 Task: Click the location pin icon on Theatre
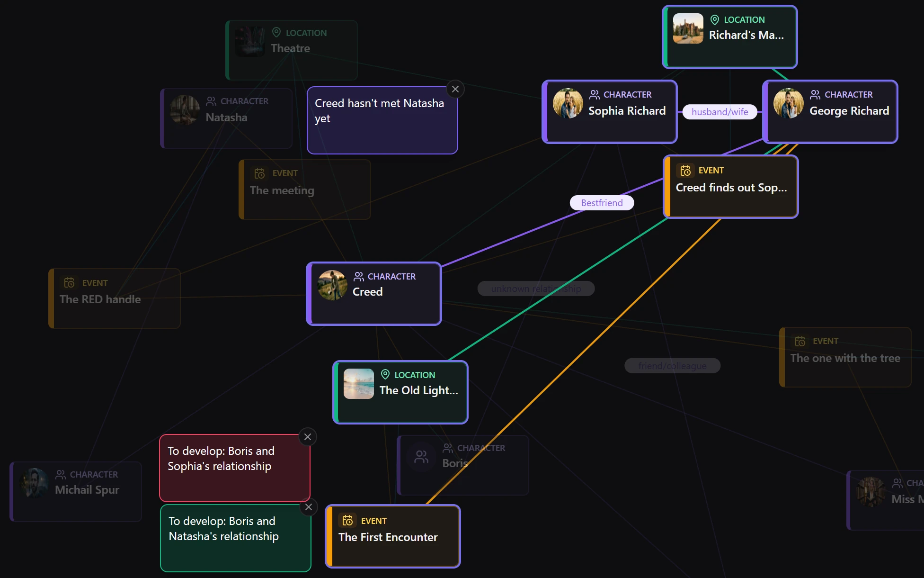point(276,33)
